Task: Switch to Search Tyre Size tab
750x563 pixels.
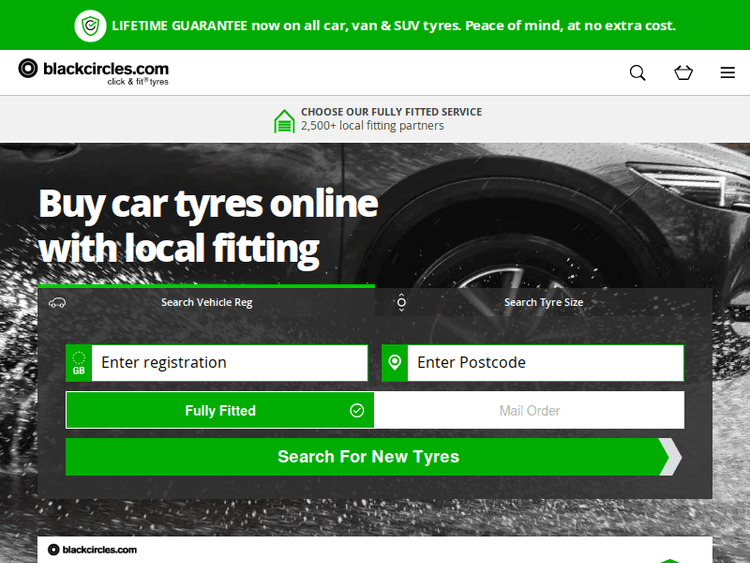Action: [543, 303]
